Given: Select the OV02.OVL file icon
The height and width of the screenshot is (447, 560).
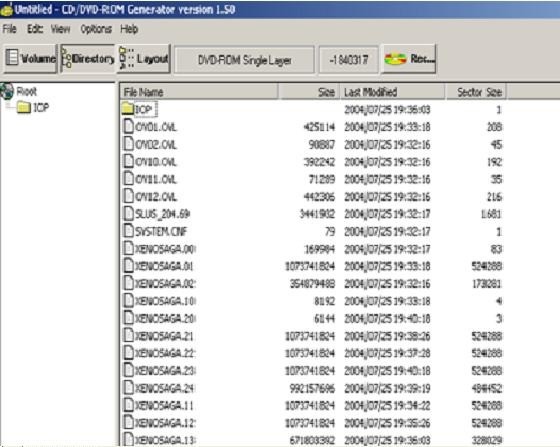Looking at the screenshot, I should click(x=128, y=144).
